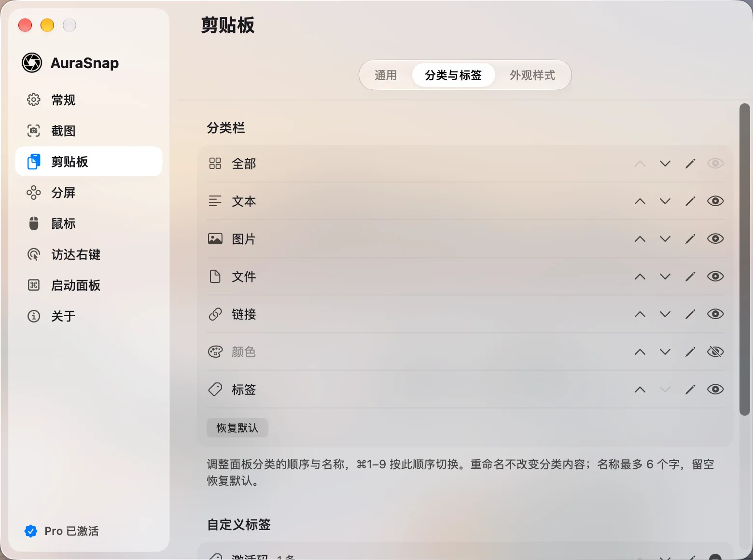Move 文件 category up with chevron
This screenshot has width=753, height=560.
(x=640, y=277)
